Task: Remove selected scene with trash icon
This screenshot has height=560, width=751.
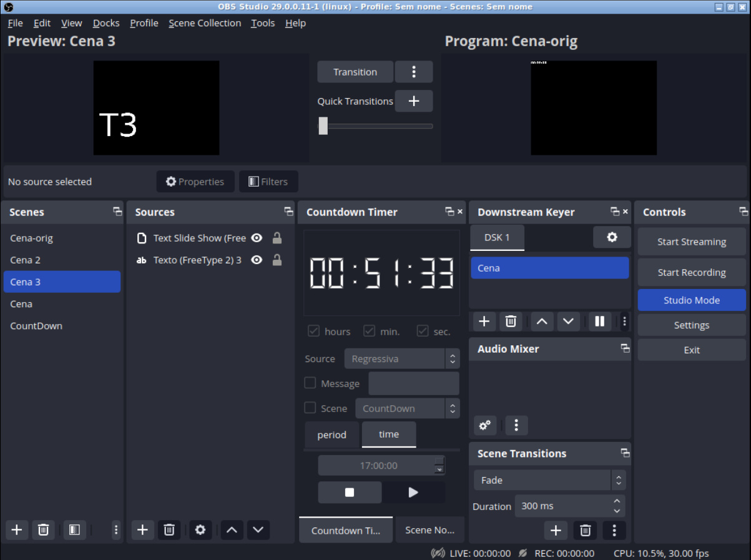Action: 43,530
